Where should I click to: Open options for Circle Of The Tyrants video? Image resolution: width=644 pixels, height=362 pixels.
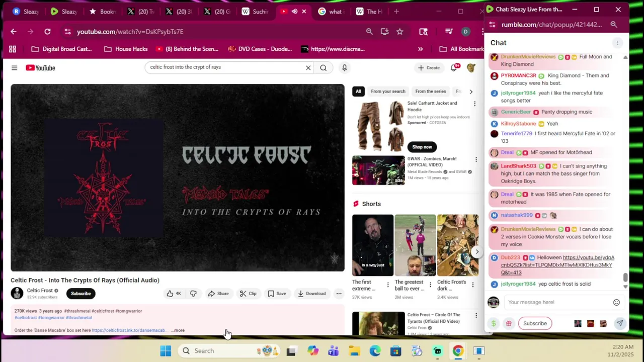coord(476,316)
